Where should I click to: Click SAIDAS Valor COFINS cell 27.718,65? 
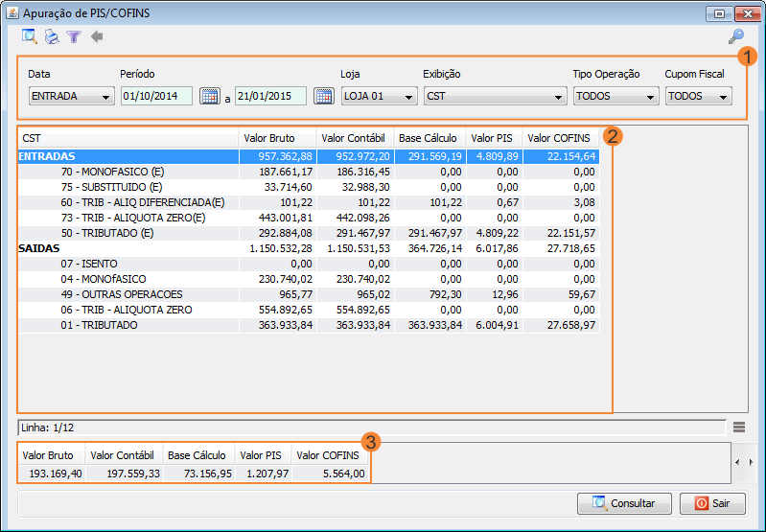click(561, 248)
